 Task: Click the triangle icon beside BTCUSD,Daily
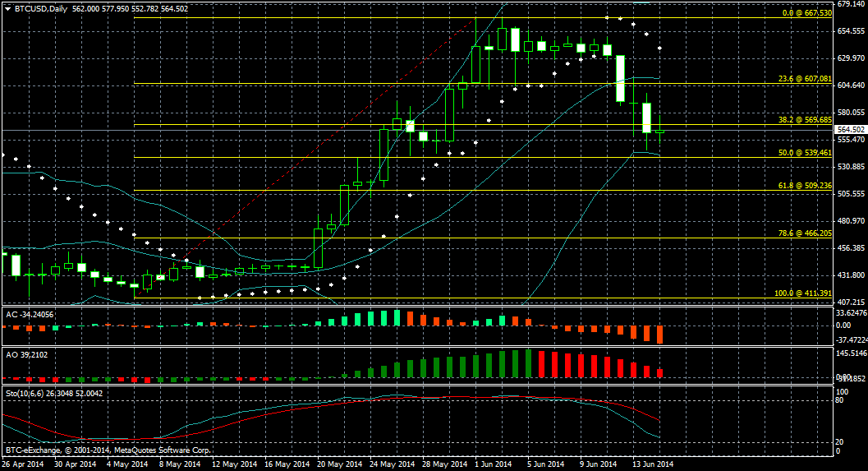[7, 9]
